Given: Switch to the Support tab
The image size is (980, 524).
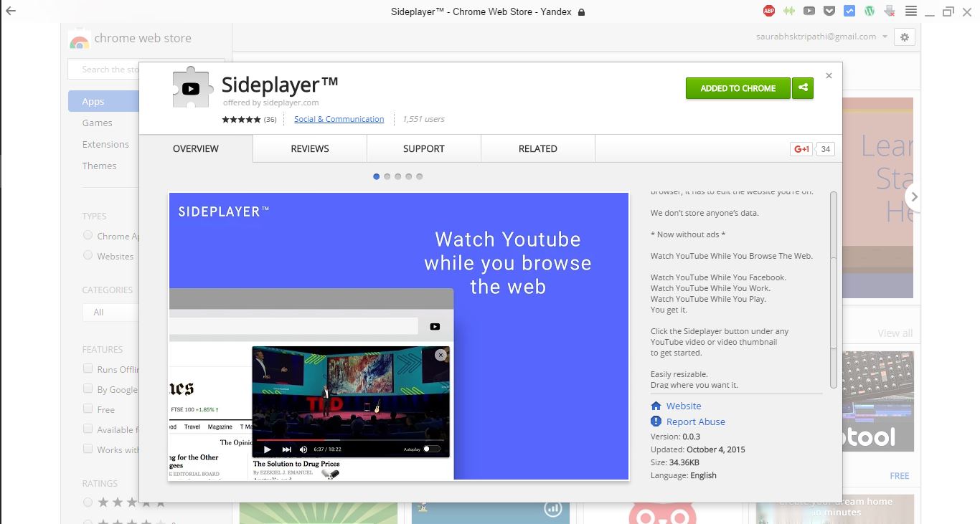Looking at the screenshot, I should pyautogui.click(x=424, y=148).
